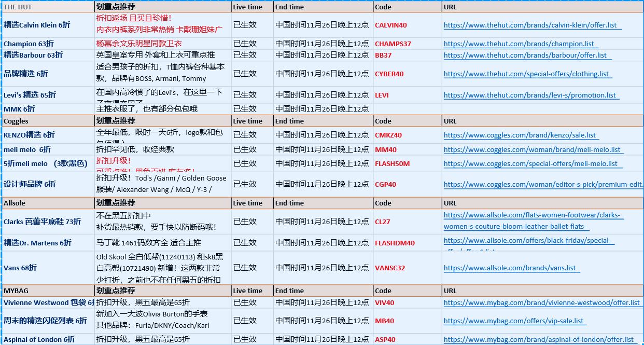Click the LEVI code cell
This screenshot has height=345, width=644.
click(408, 95)
